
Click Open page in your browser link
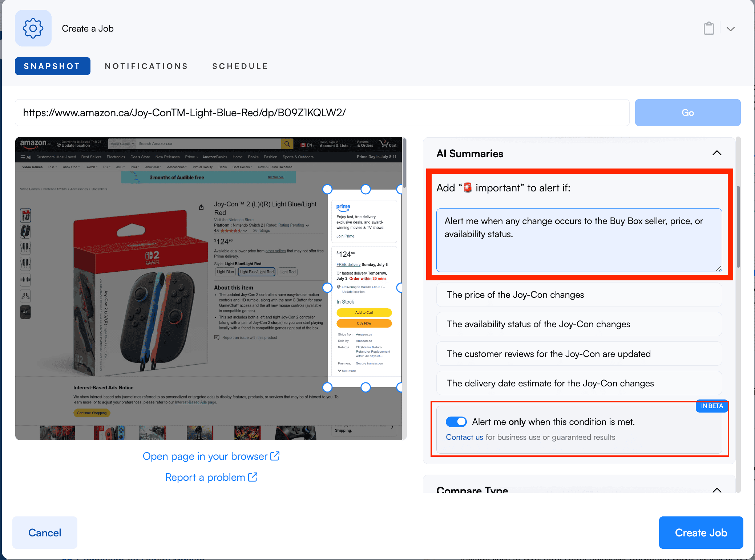pyautogui.click(x=211, y=456)
